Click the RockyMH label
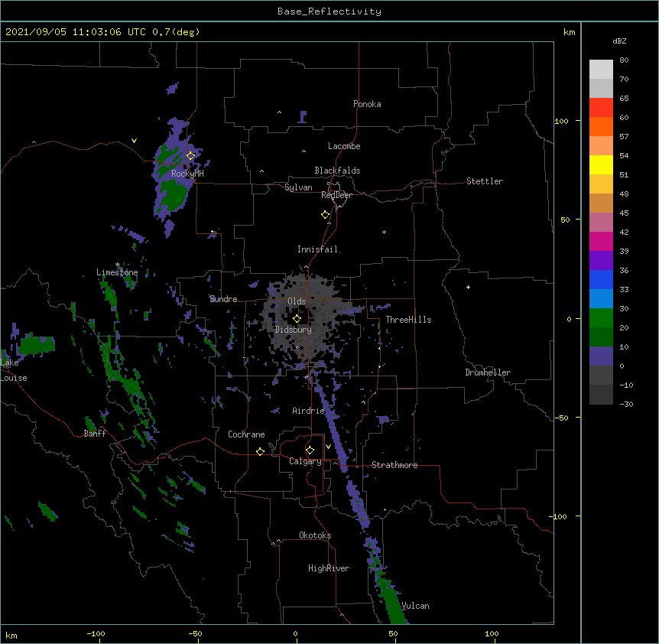This screenshot has width=659, height=644. (187, 173)
